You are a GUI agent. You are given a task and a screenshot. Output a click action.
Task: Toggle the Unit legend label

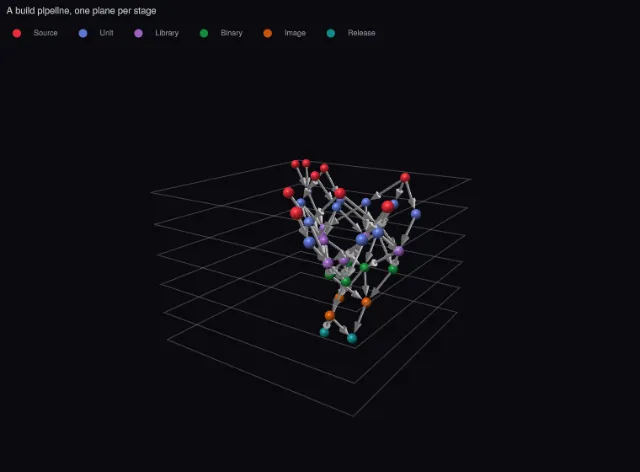[106, 33]
